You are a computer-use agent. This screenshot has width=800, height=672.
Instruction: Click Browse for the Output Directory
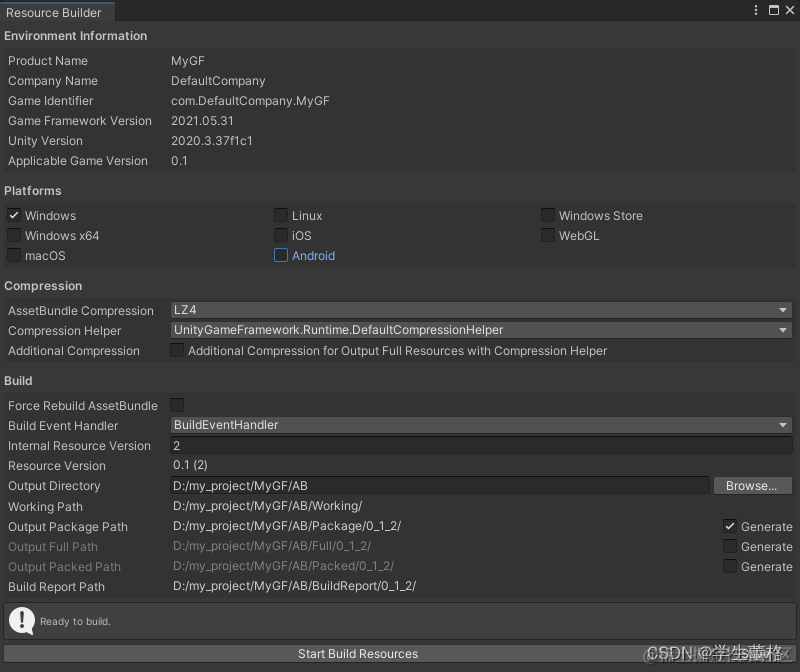point(752,486)
